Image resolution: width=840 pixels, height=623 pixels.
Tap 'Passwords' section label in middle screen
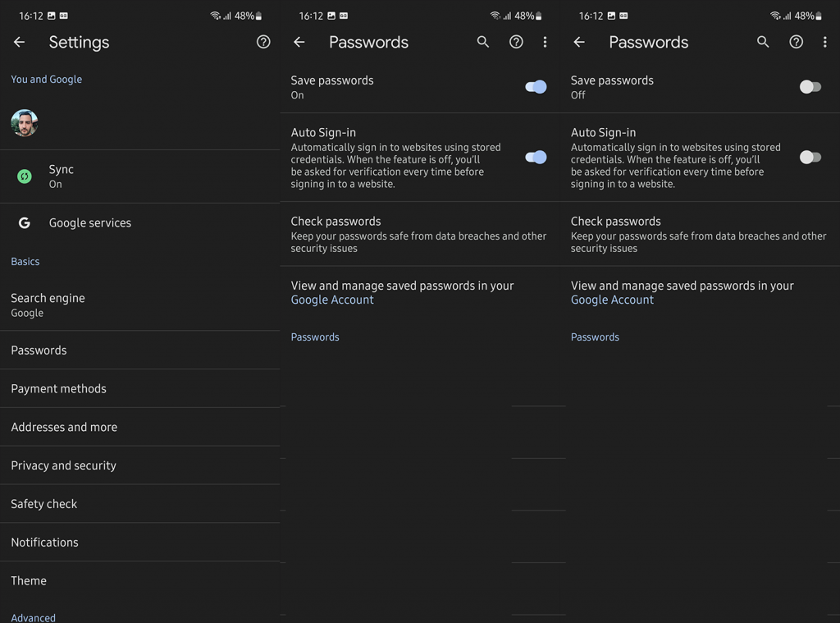click(315, 337)
